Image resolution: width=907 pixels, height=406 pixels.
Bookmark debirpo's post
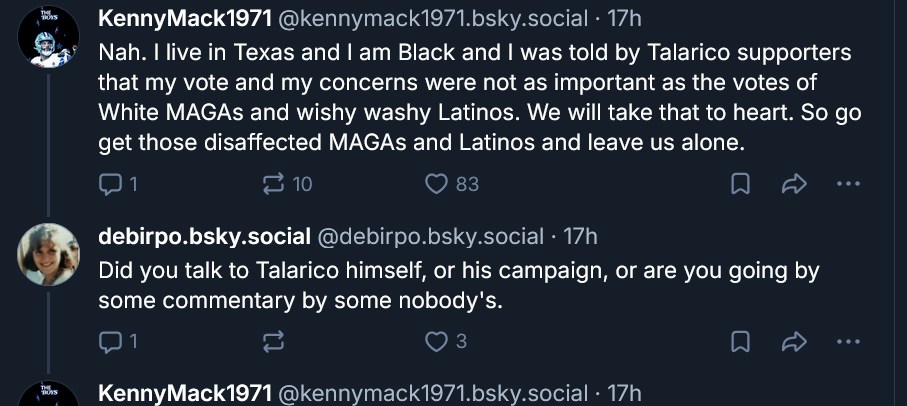click(740, 342)
